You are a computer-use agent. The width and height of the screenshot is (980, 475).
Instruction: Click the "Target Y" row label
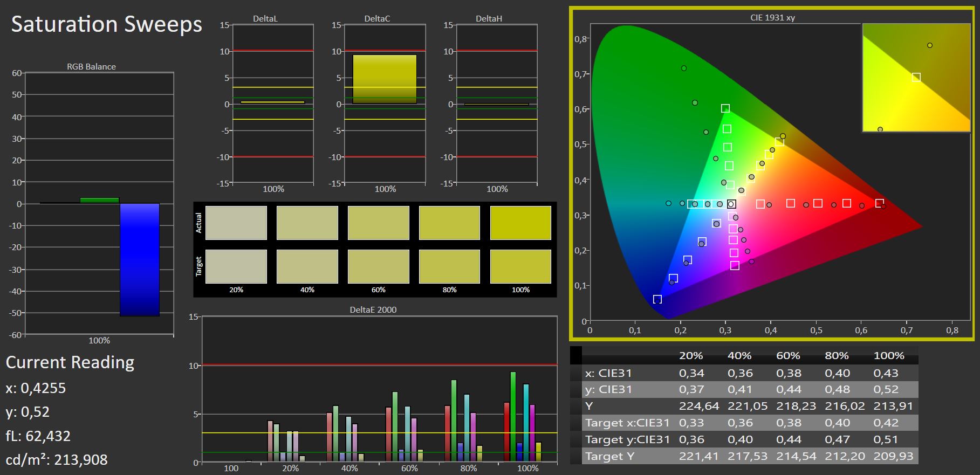tap(608, 456)
